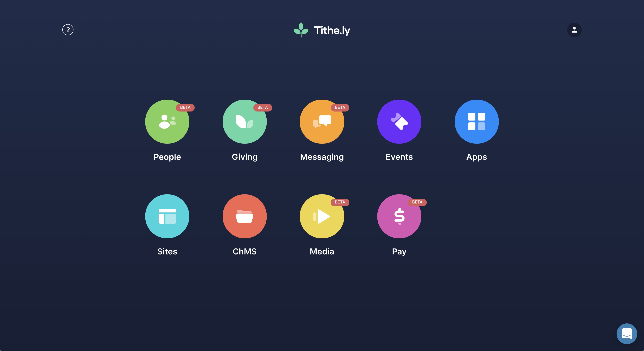Toggle the Media BETA feature
The image size is (644, 351).
pos(322,216)
